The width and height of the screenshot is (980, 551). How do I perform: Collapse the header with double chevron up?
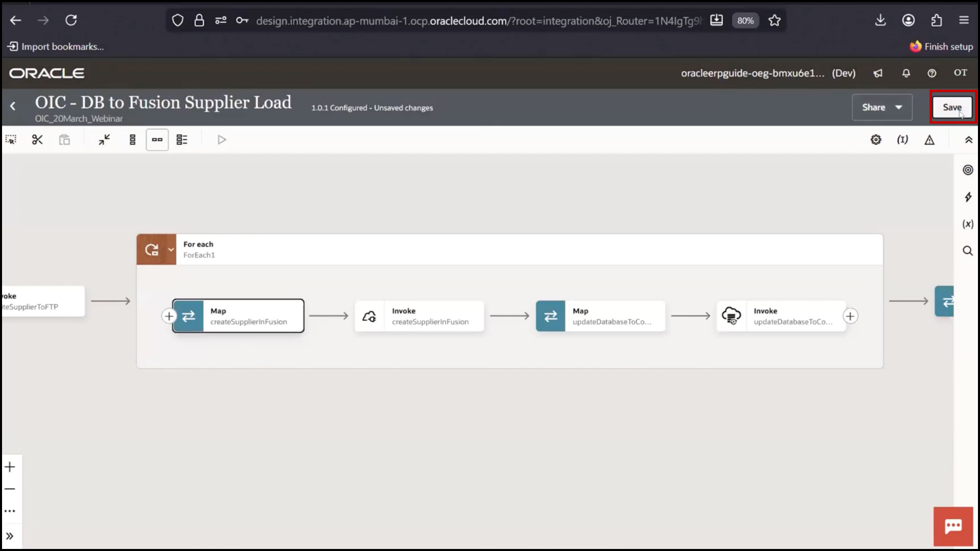click(968, 140)
